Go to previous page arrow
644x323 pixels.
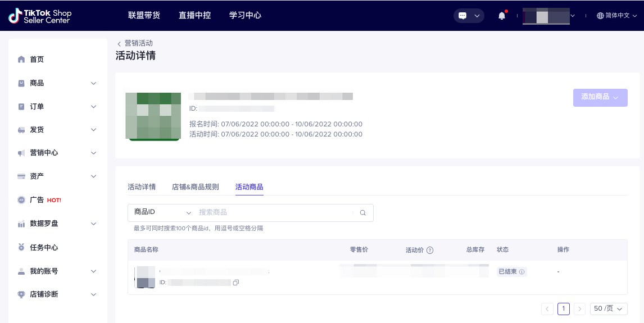click(x=547, y=308)
